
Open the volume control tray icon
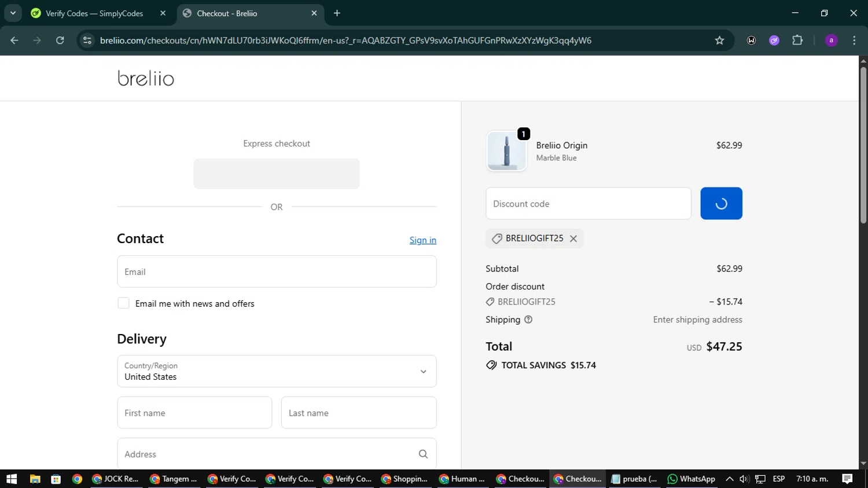point(744,479)
